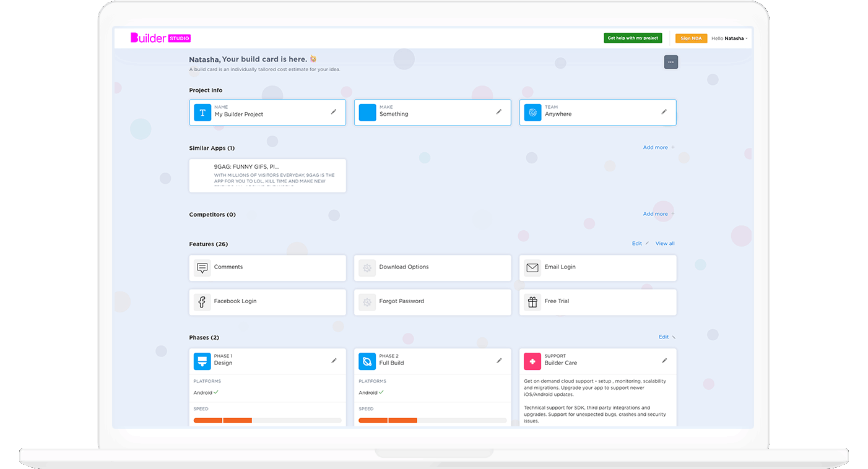Expand Similar Apps with Add more

[658, 147]
